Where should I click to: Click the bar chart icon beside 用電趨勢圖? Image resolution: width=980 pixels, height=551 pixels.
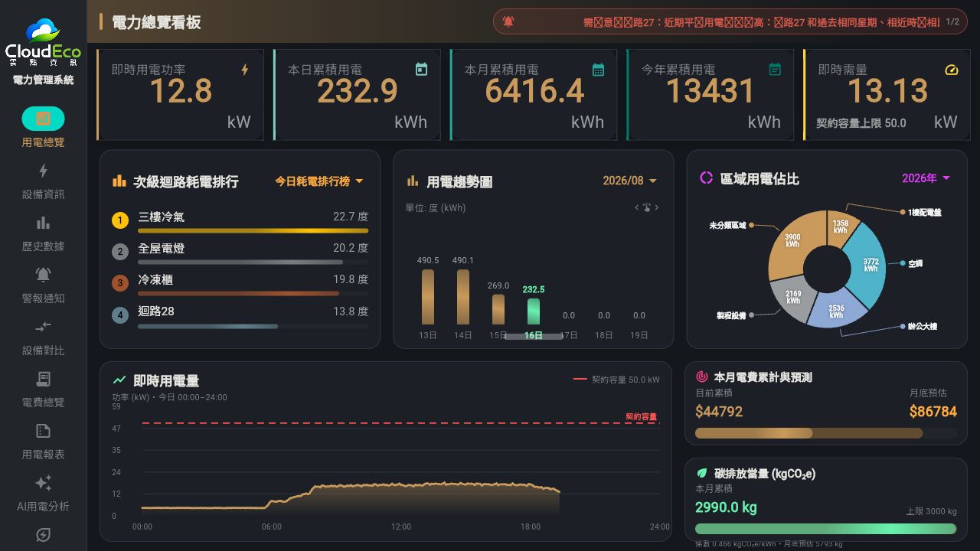click(x=413, y=181)
